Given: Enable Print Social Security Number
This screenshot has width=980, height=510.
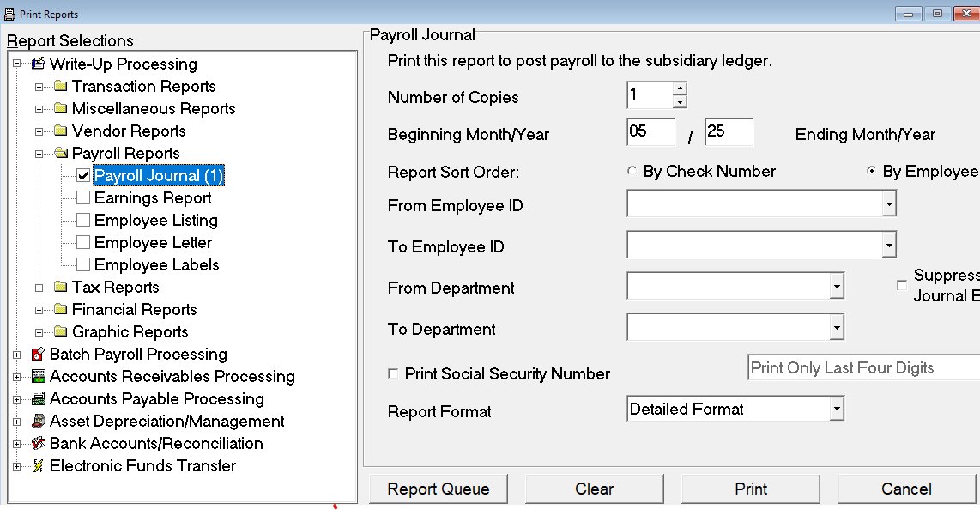Looking at the screenshot, I should (x=393, y=373).
